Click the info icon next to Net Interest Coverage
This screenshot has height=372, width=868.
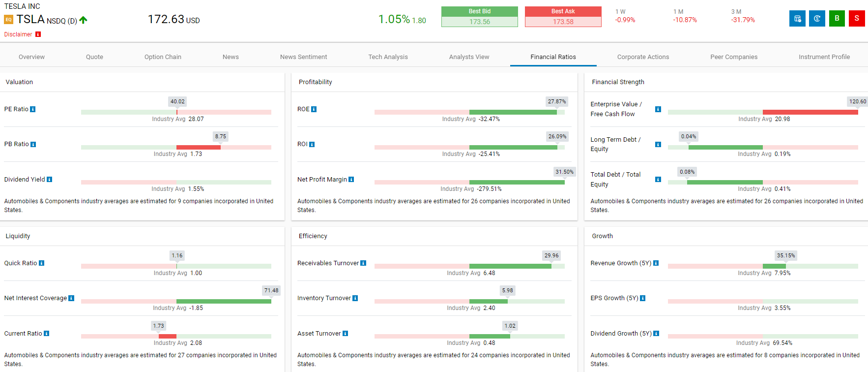point(71,298)
